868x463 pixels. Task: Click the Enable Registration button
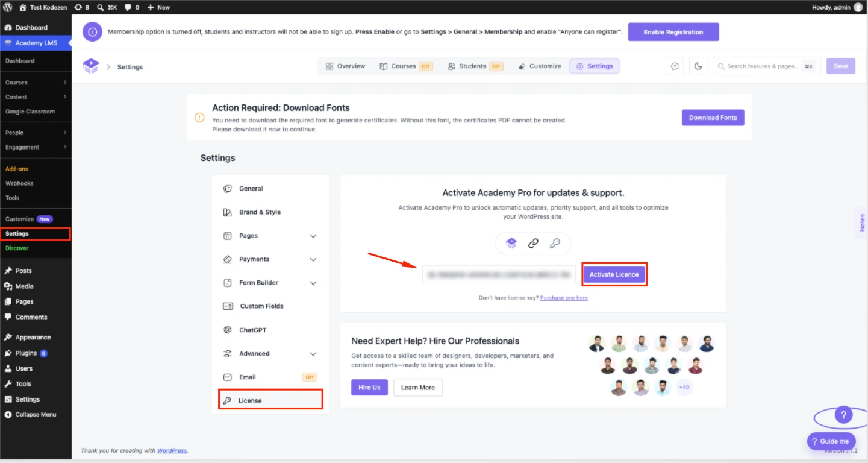[673, 32]
